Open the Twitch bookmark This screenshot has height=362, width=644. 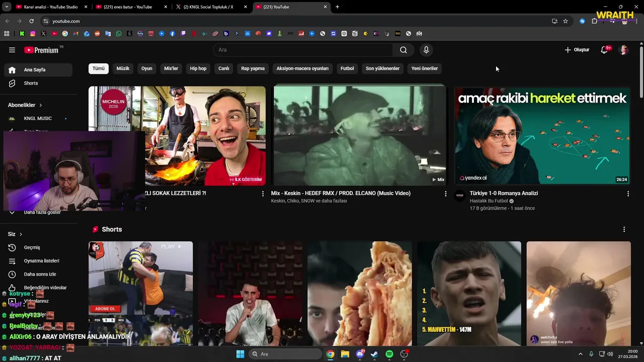point(183,34)
